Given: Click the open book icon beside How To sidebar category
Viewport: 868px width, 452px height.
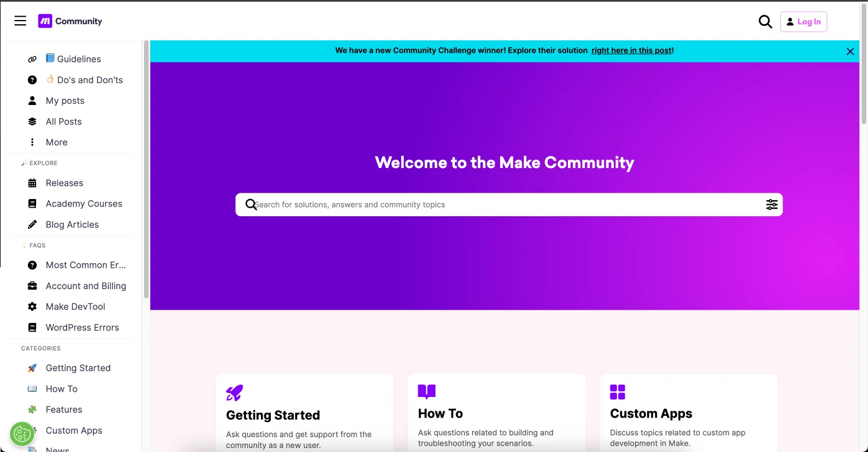Looking at the screenshot, I should coord(32,389).
